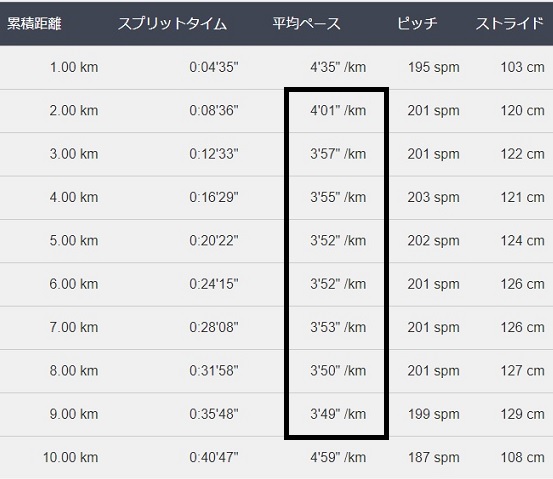The image size is (553, 479).
Task: Click the 5.00 km row pace 3'52" /km
Action: click(338, 241)
